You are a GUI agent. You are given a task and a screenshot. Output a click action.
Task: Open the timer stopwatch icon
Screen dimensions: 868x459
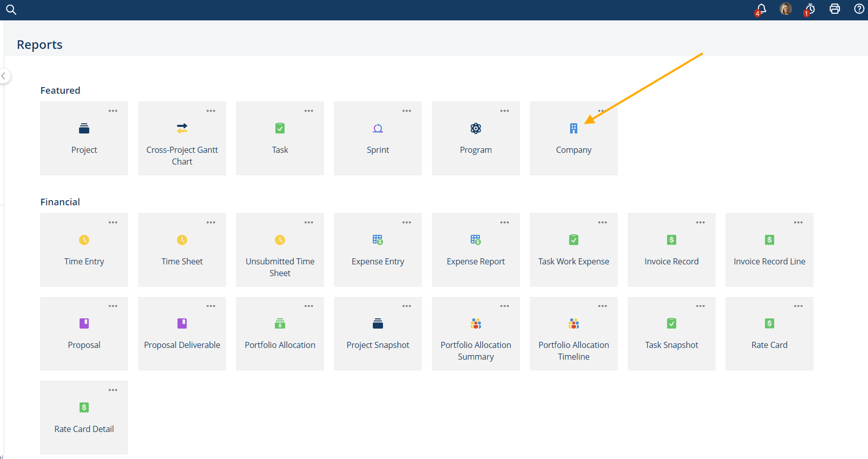(810, 9)
